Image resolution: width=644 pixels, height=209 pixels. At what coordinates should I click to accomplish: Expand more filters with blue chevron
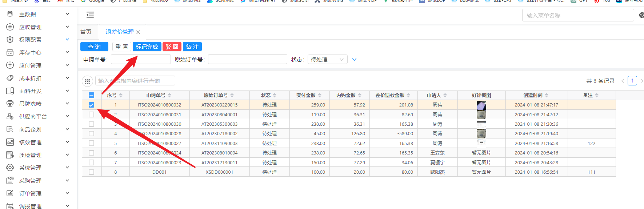click(x=354, y=59)
